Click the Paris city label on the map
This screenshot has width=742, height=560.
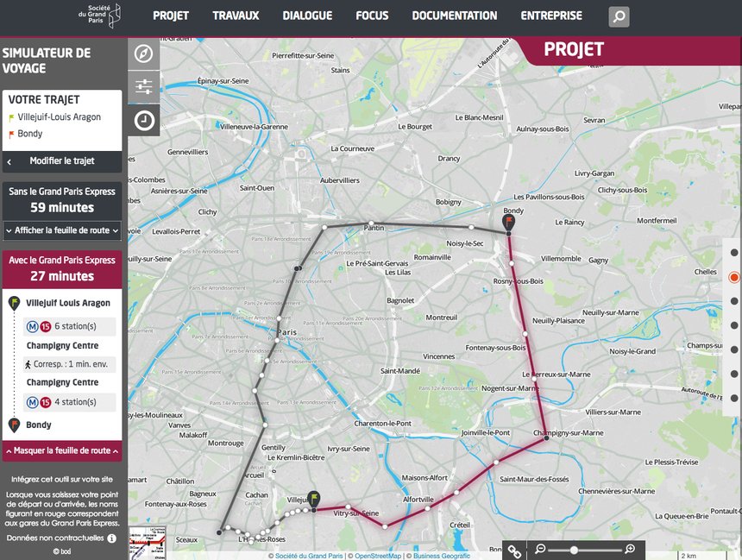pos(287,332)
